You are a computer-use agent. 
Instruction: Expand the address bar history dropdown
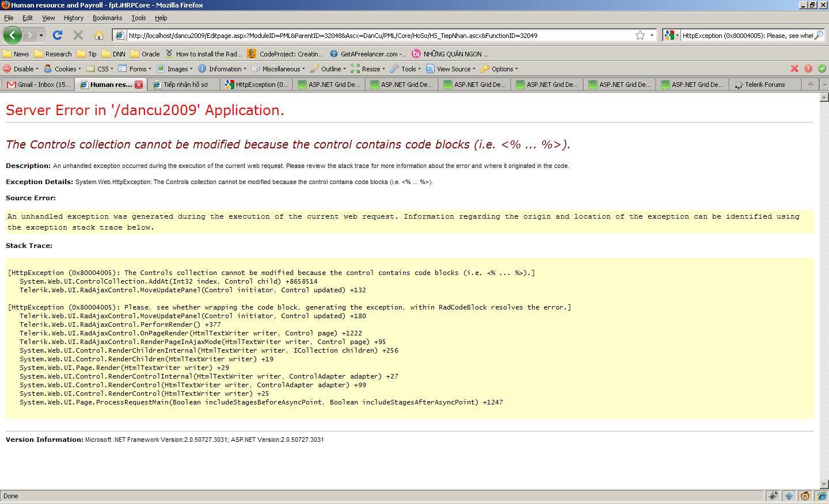pos(652,36)
